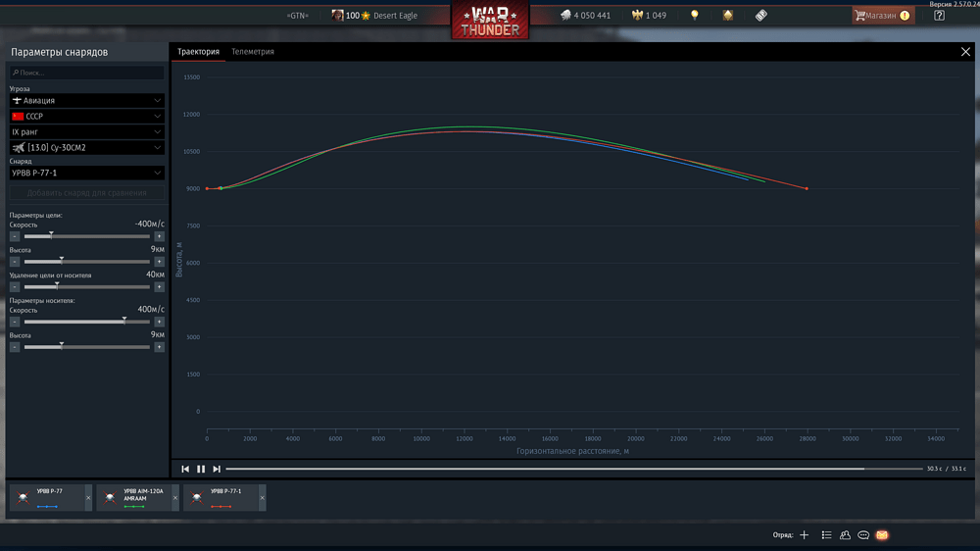980x551 pixels.
Task: Add squad member with the plus icon
Action: [805, 534]
